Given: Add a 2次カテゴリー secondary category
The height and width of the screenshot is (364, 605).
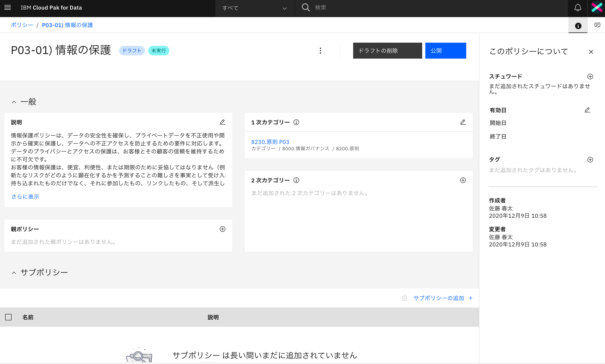Looking at the screenshot, I should pyautogui.click(x=463, y=180).
